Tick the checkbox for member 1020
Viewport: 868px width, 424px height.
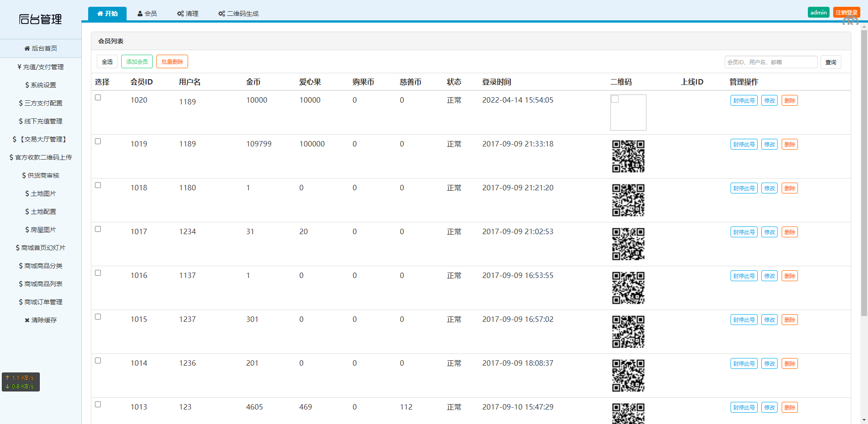(x=98, y=98)
